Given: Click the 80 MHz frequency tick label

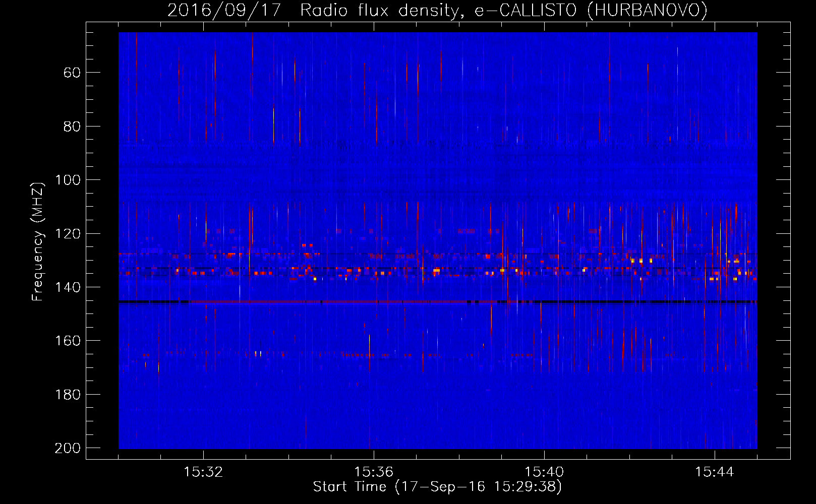Looking at the screenshot, I should click(x=72, y=127).
